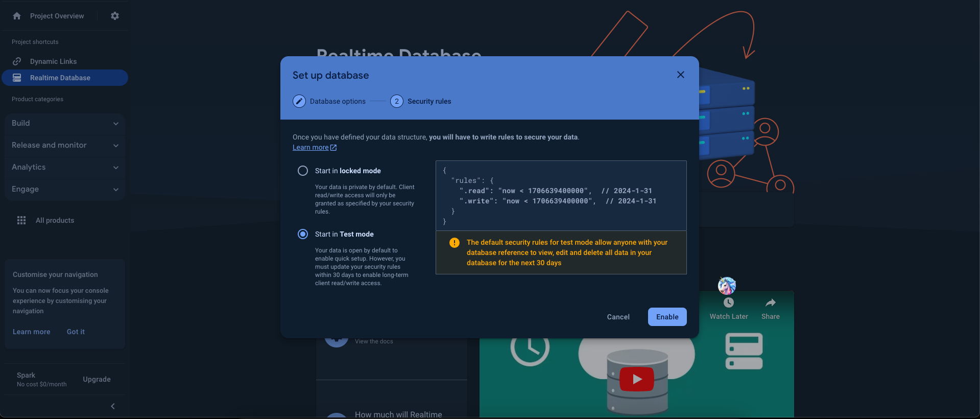Click the external link icon beside Learn more
The width and height of the screenshot is (980, 419).
click(x=333, y=148)
